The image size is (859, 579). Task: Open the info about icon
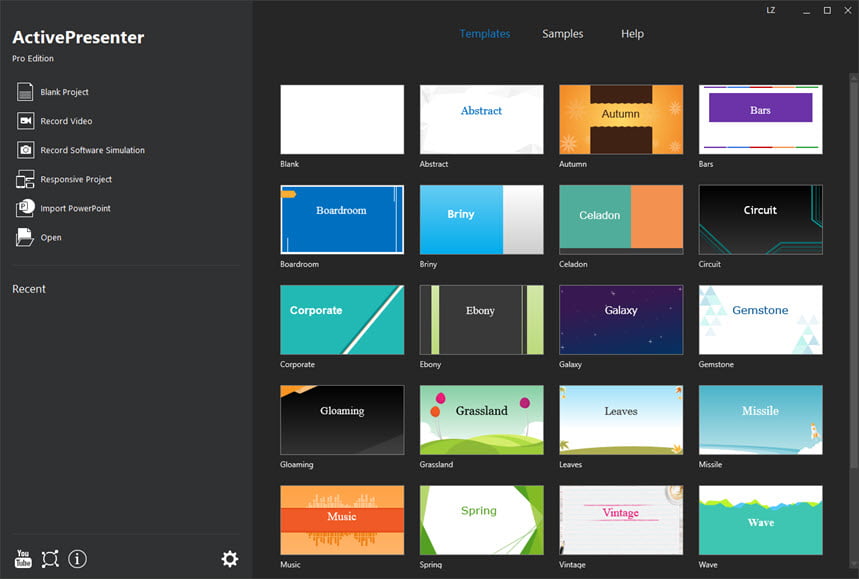pyautogui.click(x=77, y=559)
